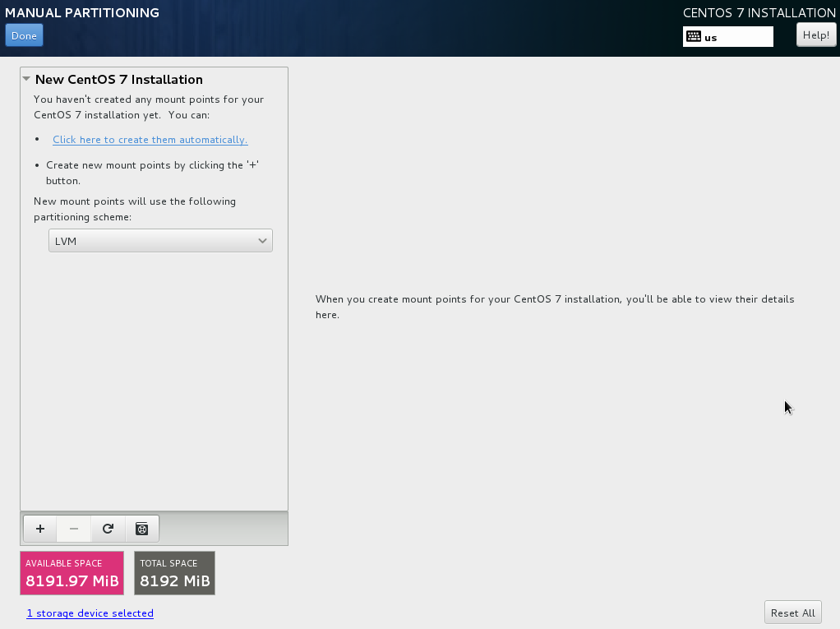The height and width of the screenshot is (629, 840).
Task: Open the LVM partitioning scheme dropdown
Action: [x=160, y=241]
